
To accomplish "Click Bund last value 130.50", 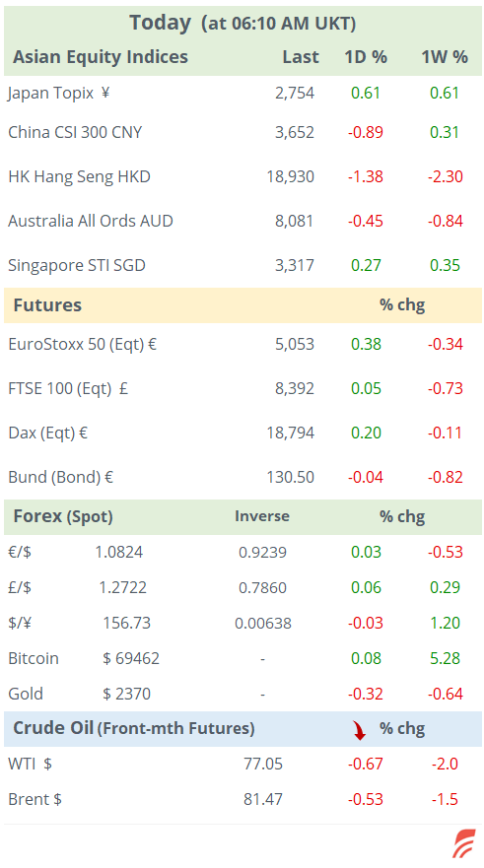I will [291, 477].
